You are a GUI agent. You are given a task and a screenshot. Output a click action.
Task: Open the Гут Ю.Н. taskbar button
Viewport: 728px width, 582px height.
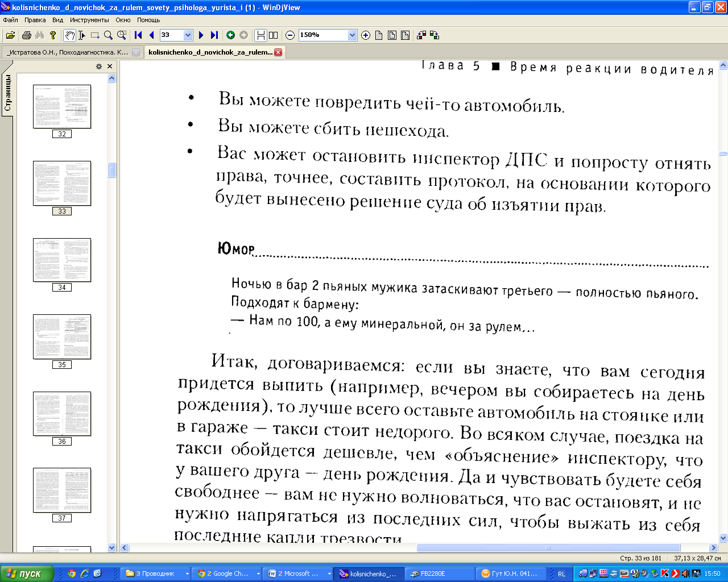(512, 573)
